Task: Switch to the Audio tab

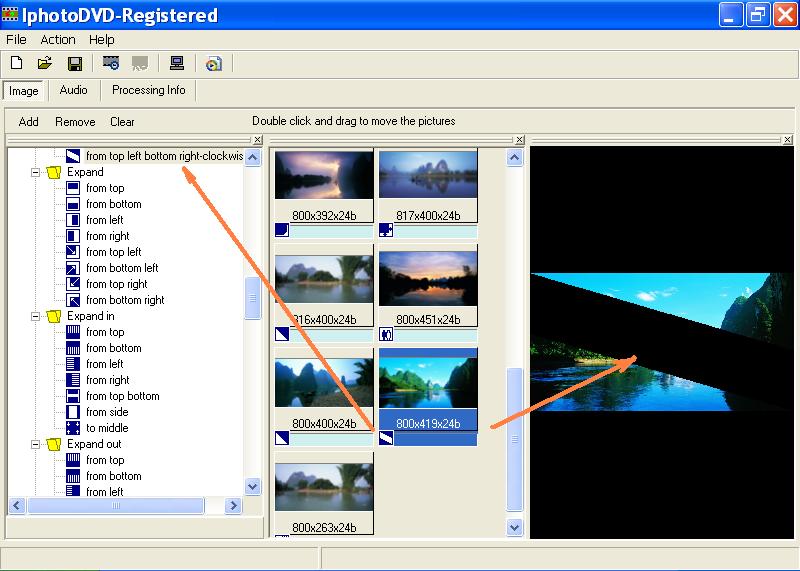Action: coord(73,90)
